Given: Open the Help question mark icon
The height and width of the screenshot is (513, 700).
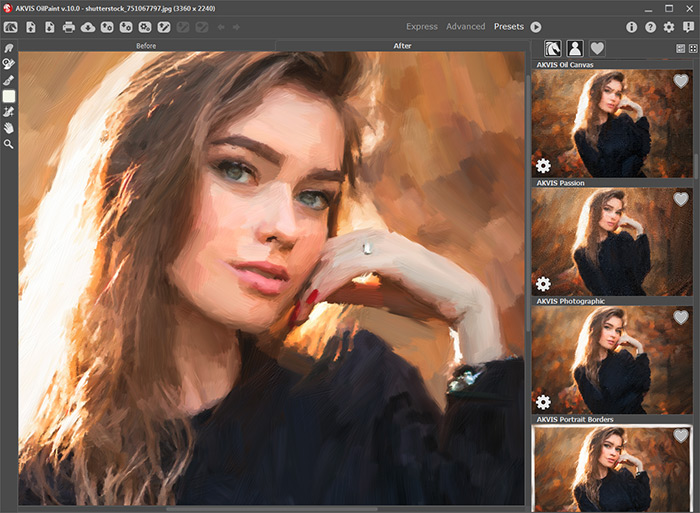Looking at the screenshot, I should 650,27.
